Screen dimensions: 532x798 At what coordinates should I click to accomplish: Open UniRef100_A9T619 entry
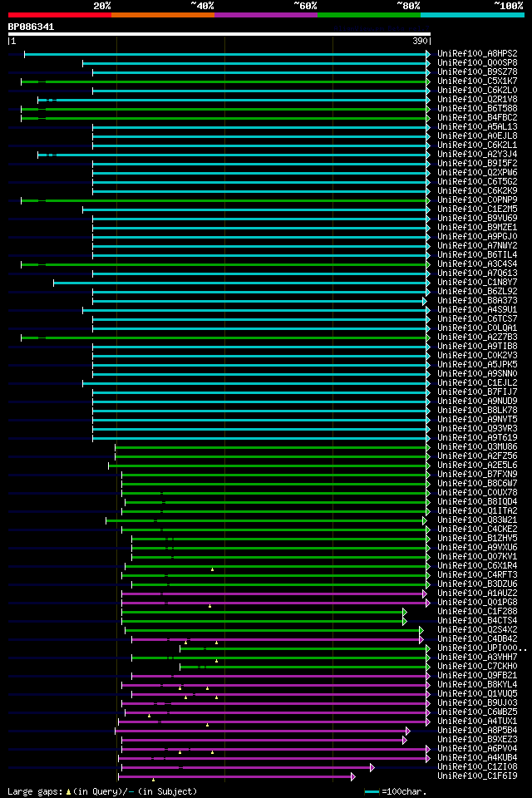477,438
